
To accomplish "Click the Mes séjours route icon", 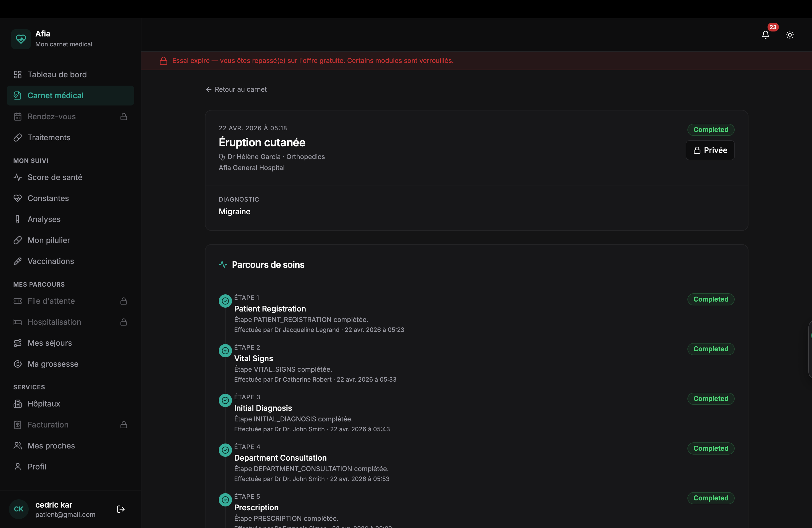I will pyautogui.click(x=18, y=343).
